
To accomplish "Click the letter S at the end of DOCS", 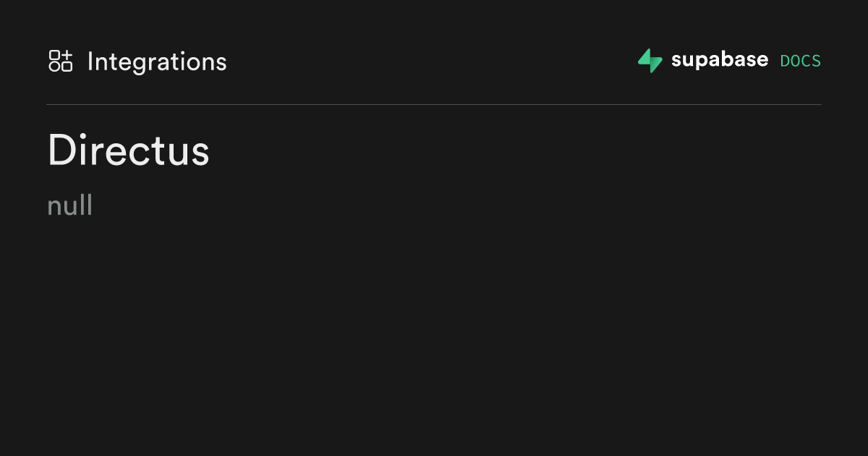I will (x=817, y=61).
